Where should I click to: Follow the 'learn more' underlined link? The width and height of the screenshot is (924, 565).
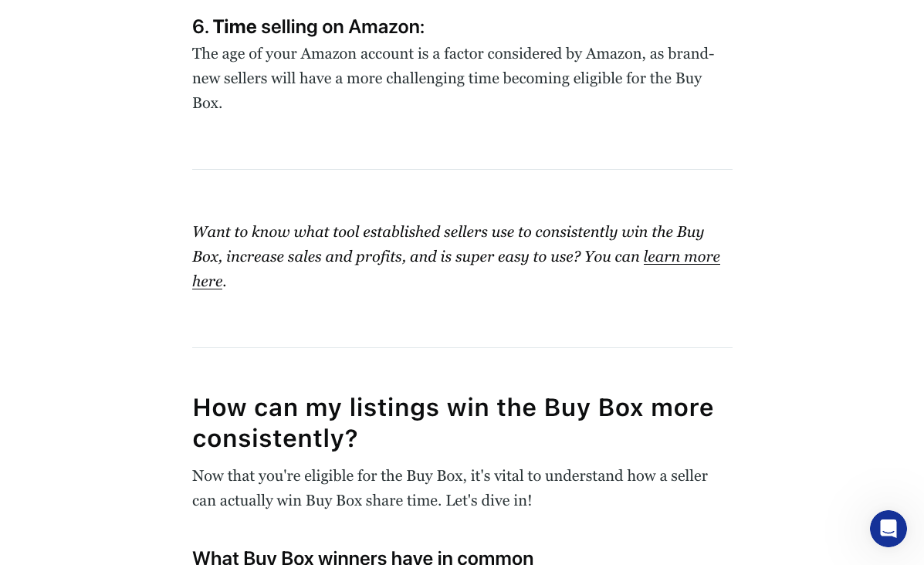(681, 257)
